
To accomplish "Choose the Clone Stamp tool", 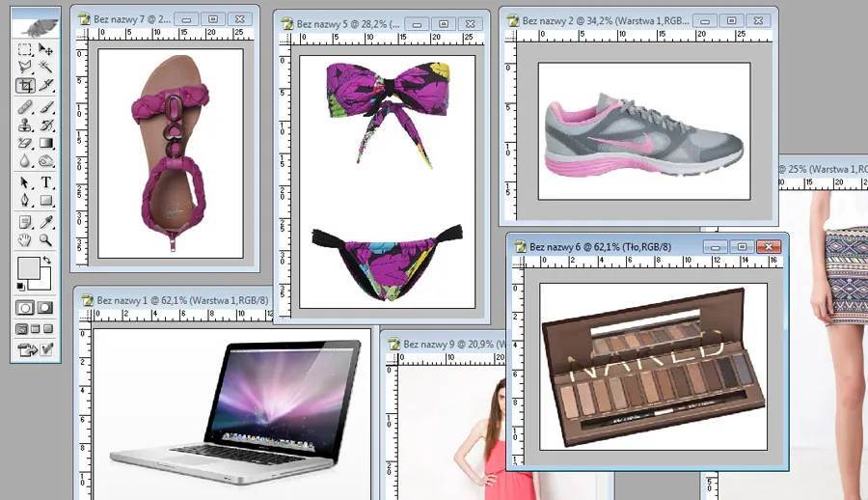I will pos(25,125).
